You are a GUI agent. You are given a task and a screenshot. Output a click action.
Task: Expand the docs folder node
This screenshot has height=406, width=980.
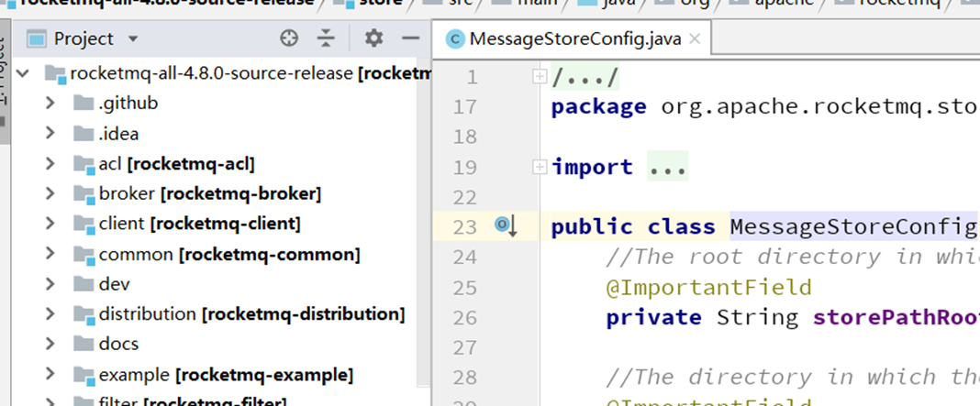pos(50,344)
